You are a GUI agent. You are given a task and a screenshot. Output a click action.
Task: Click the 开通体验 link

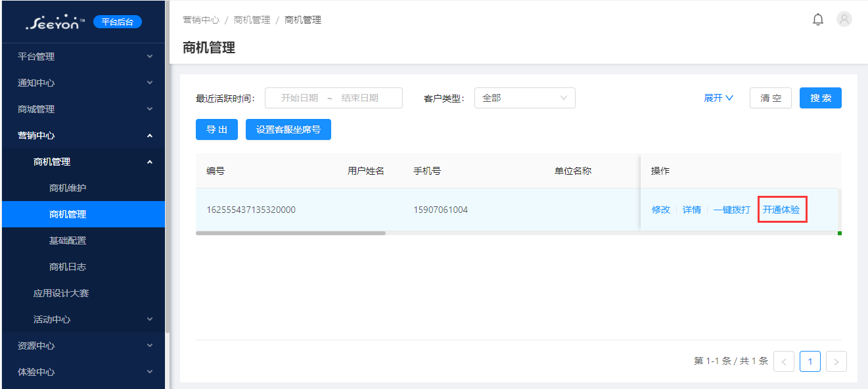point(781,210)
